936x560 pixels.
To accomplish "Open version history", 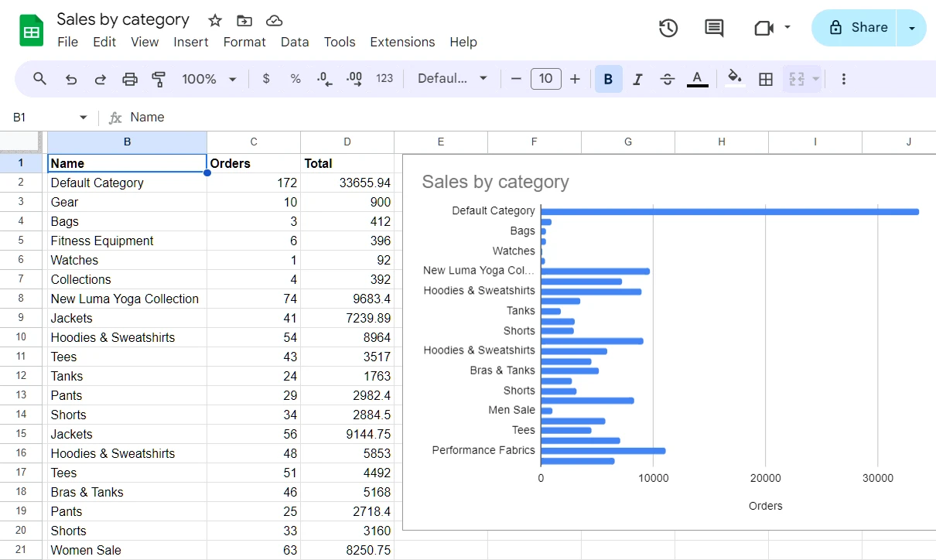I will 668,28.
